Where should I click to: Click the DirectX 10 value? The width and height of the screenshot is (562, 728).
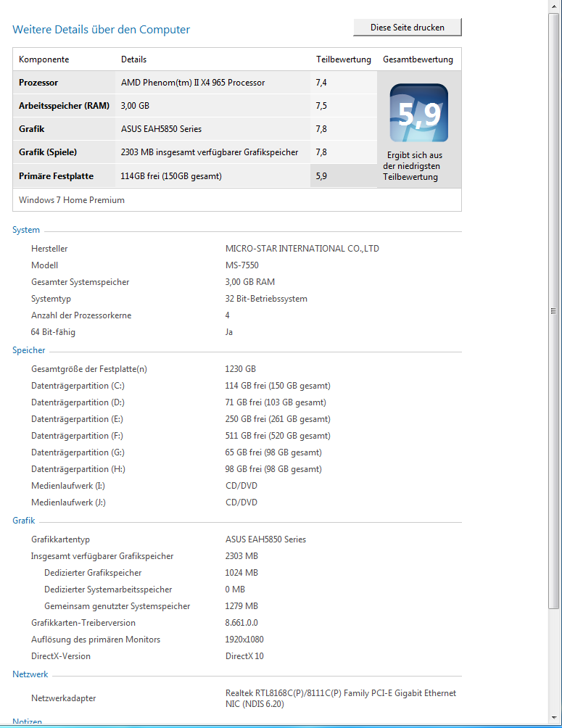point(244,656)
